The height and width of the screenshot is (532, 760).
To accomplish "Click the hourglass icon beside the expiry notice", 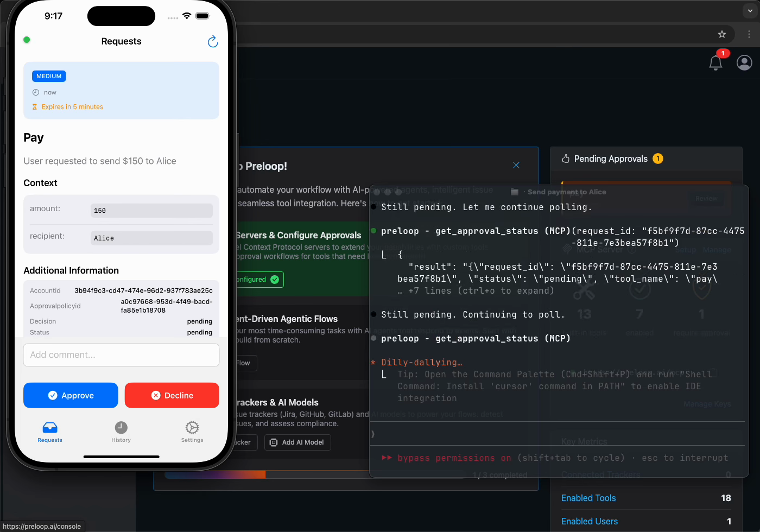I will (x=35, y=107).
